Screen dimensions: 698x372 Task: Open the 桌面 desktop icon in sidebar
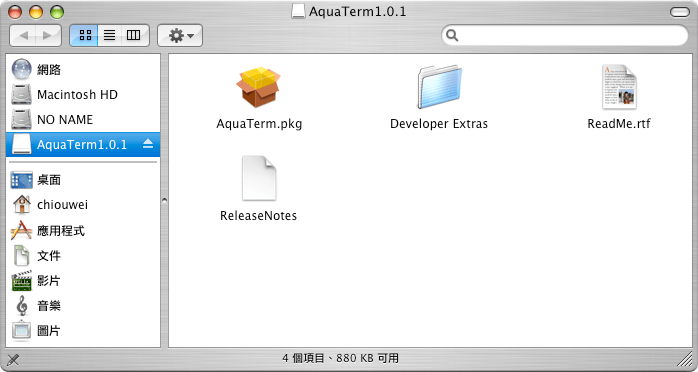tap(22, 180)
